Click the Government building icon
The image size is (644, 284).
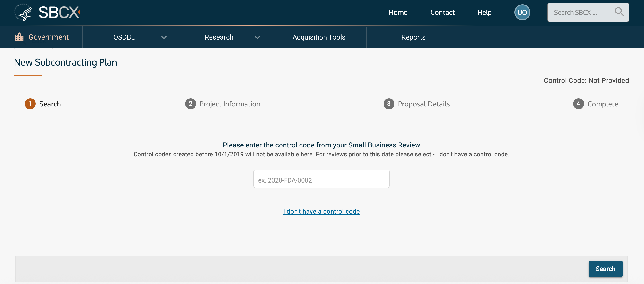[x=19, y=37]
